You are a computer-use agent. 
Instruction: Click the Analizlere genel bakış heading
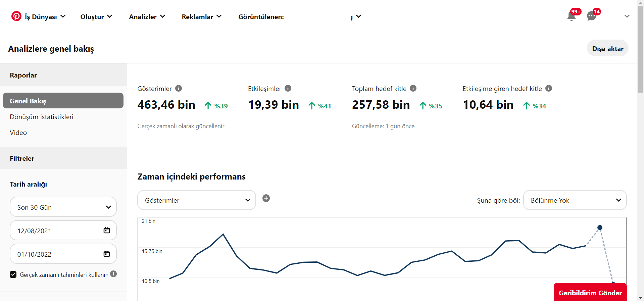[x=51, y=49]
